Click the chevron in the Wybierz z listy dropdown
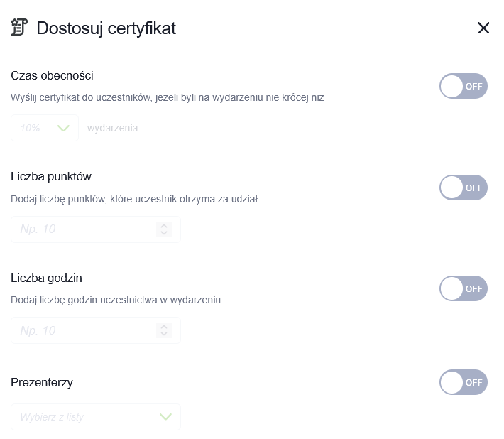The width and height of the screenshot is (504, 439). (165, 417)
